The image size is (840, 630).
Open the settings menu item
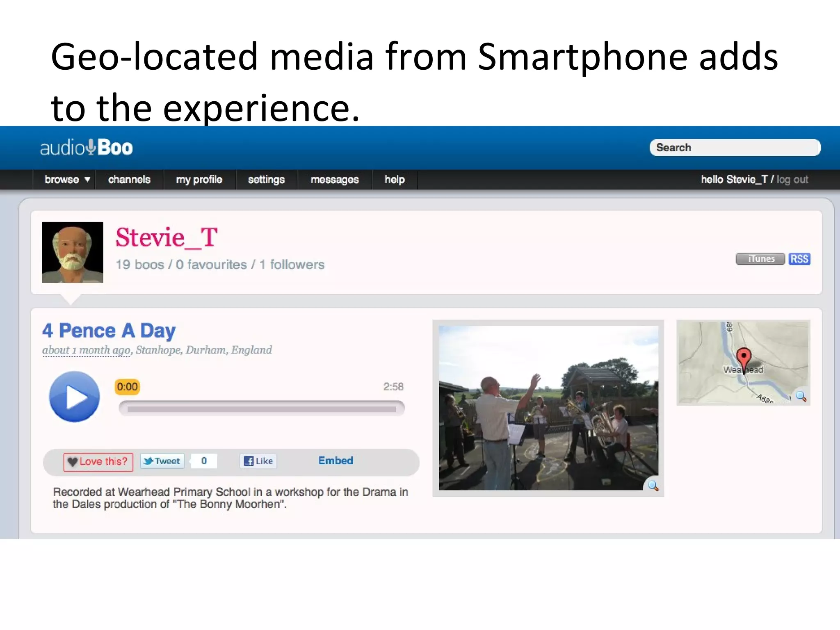point(266,180)
